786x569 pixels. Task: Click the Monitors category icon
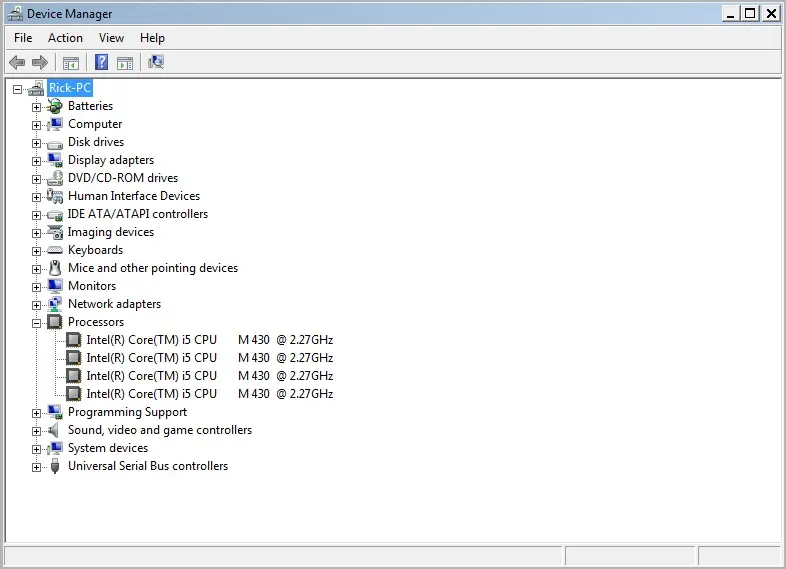[55, 286]
